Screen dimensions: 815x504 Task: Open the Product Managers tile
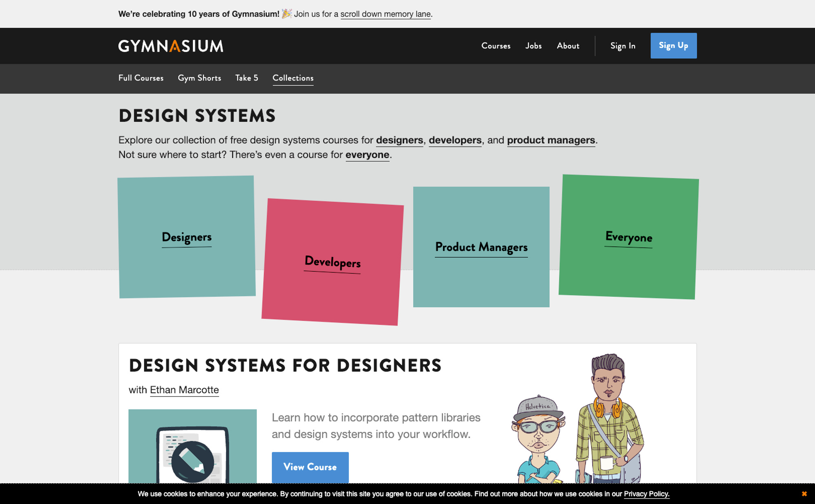click(481, 247)
